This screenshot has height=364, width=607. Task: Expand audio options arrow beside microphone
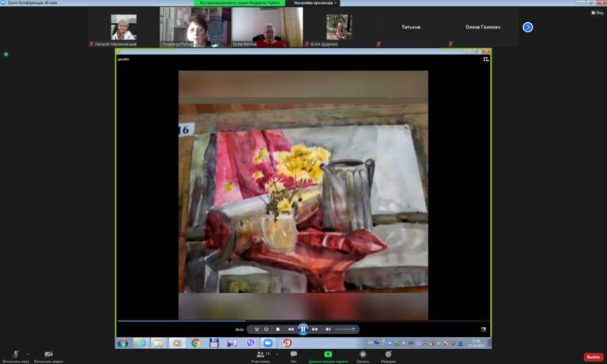(28, 354)
